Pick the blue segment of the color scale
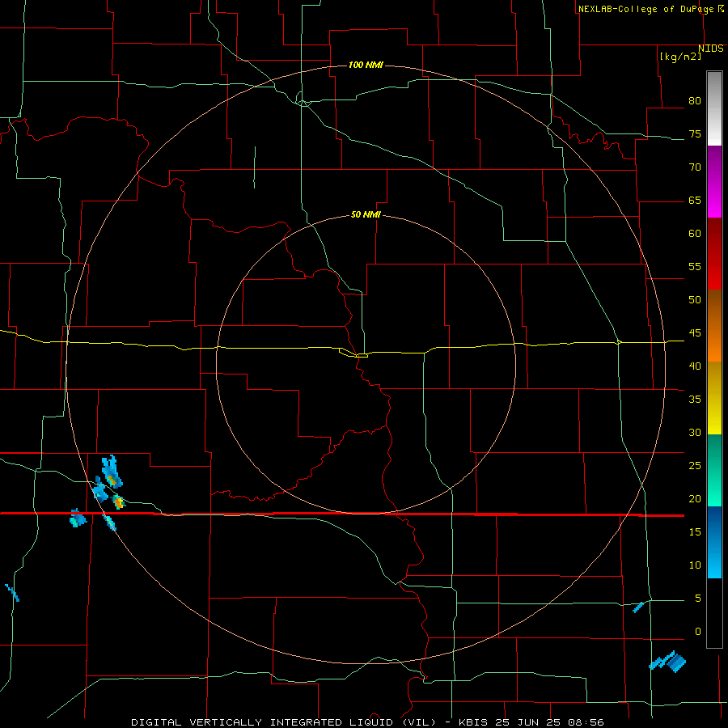 coord(714,542)
